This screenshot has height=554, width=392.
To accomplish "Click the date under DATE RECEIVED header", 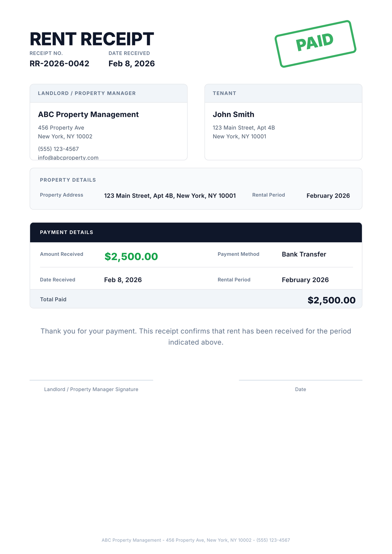I will coord(132,63).
